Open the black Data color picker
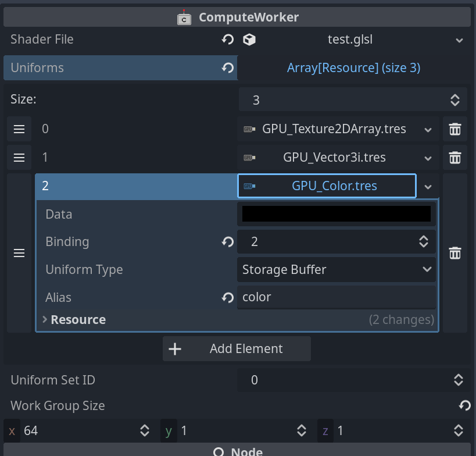The width and height of the screenshot is (476, 456). click(337, 214)
